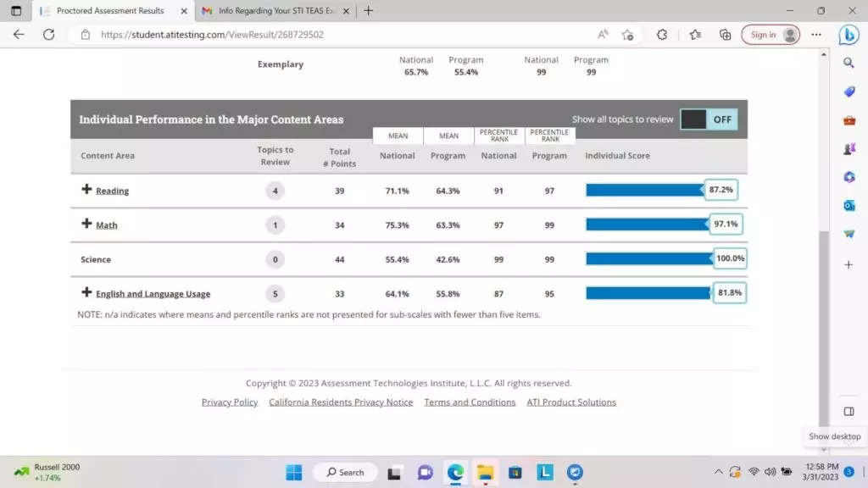The width and height of the screenshot is (868, 488).
Task: Open Chat app on taskbar
Action: pos(426,473)
